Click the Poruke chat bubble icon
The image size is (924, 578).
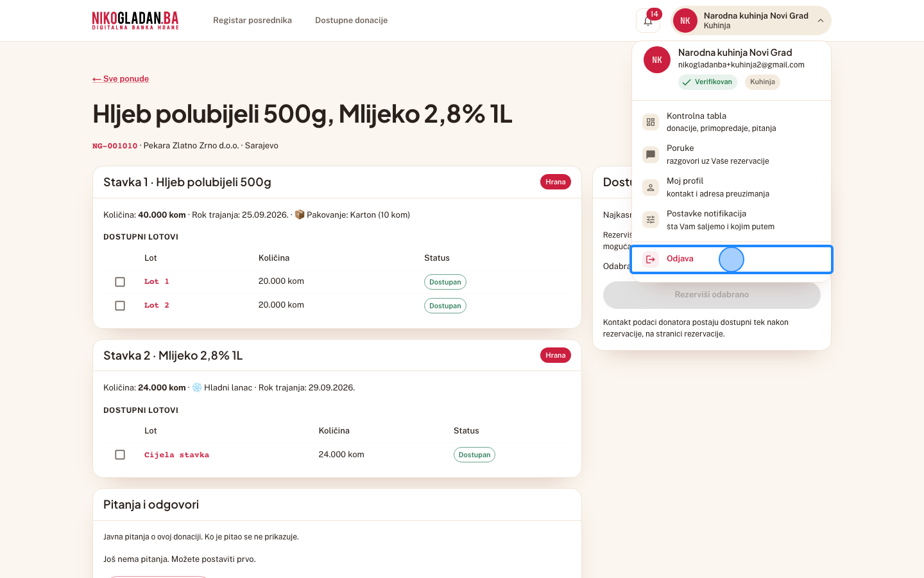[651, 155]
